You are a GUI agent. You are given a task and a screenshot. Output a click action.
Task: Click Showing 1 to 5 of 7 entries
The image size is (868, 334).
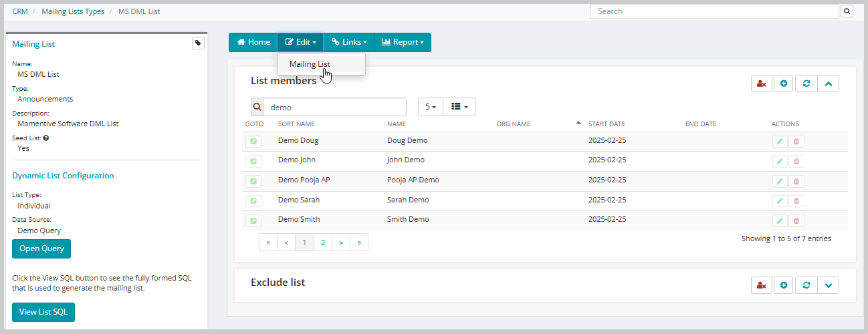(x=786, y=238)
